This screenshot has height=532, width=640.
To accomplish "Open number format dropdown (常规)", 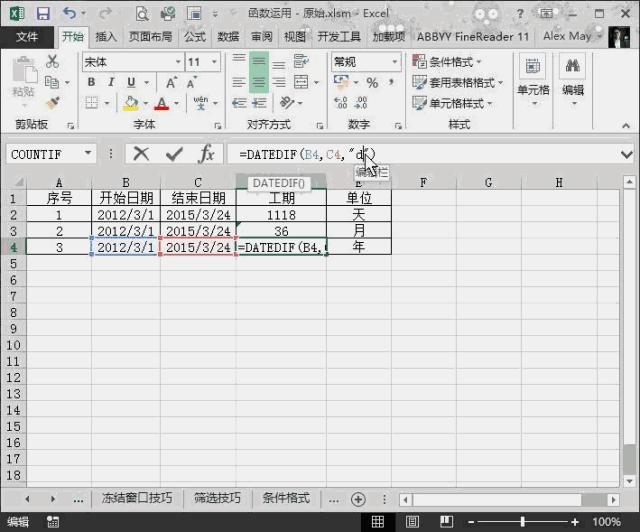I will [395, 62].
